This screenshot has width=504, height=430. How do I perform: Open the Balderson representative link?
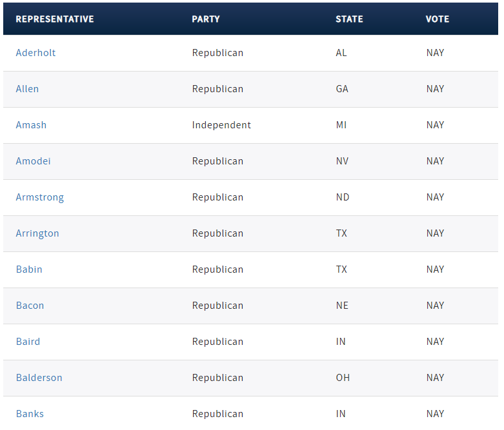coord(39,378)
